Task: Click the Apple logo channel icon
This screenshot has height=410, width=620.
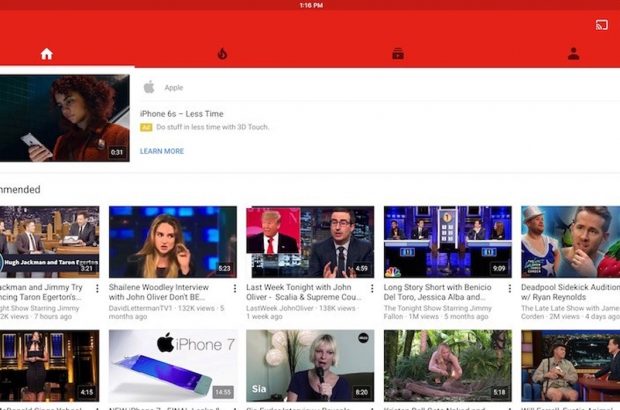Action: (149, 87)
